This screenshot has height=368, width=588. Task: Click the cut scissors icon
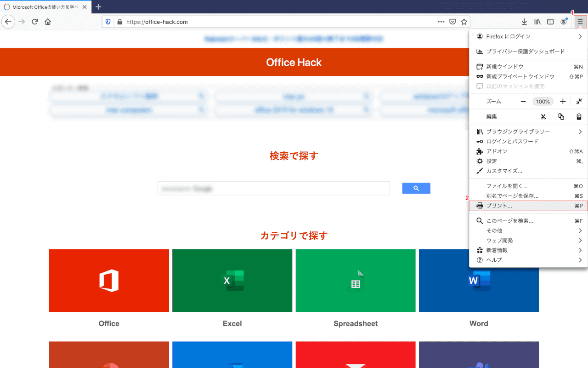543,116
